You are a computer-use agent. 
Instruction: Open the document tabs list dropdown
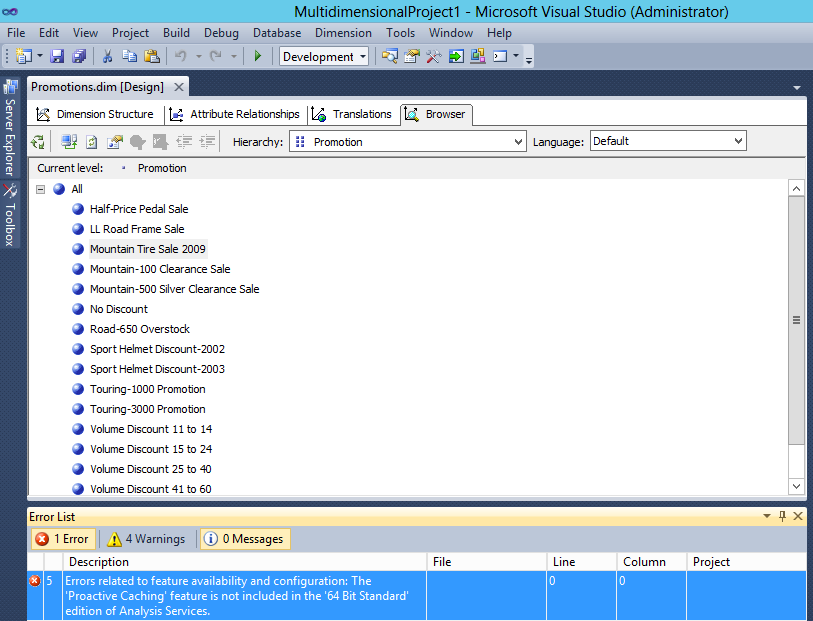[797, 88]
